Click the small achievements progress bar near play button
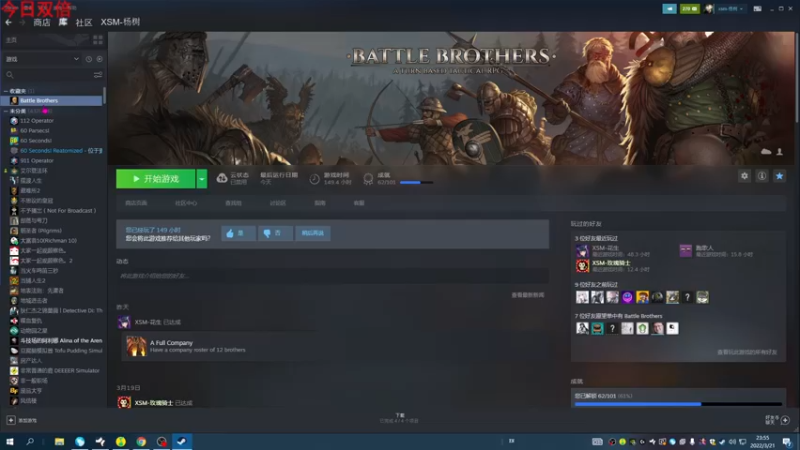Image resolution: width=800 pixels, height=450 pixels. pos(416,182)
